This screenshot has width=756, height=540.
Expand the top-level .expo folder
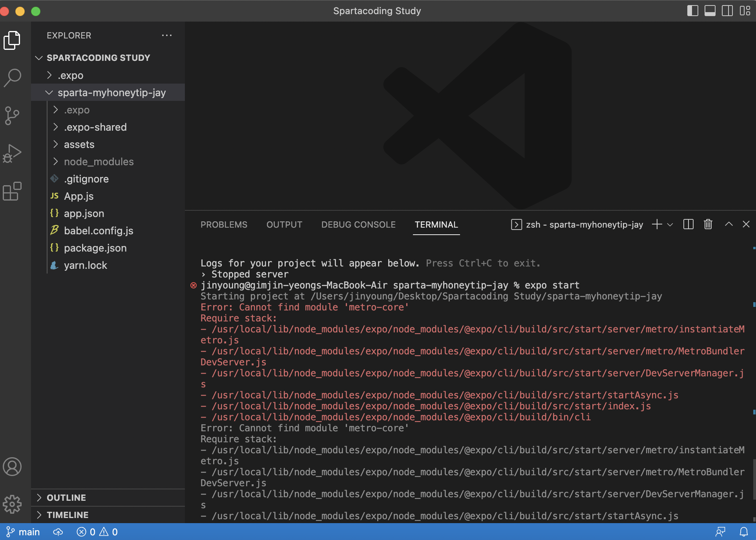108,75
